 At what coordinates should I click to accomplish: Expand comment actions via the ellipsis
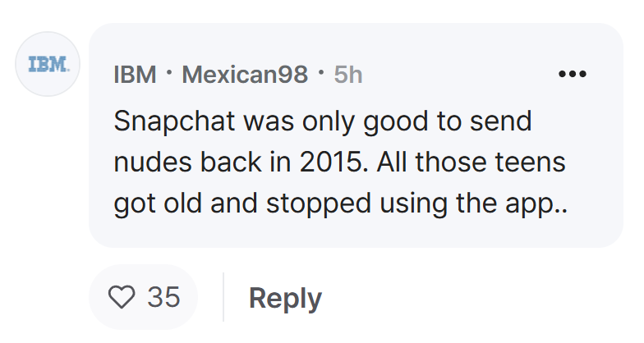click(573, 74)
